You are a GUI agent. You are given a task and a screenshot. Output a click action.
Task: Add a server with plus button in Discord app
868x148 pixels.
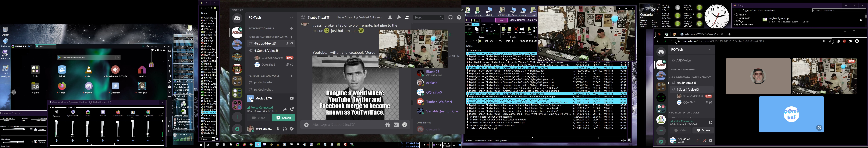237,117
